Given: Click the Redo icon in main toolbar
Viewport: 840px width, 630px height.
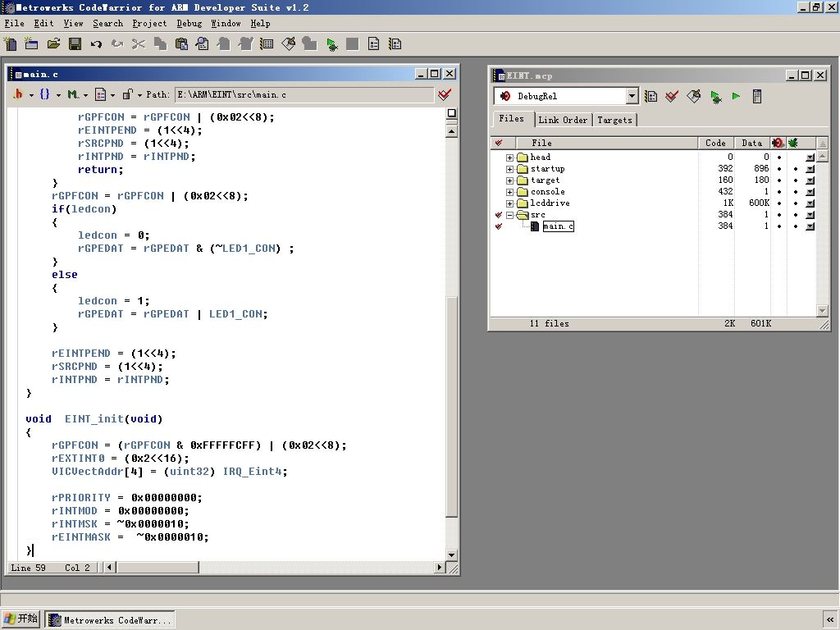Looking at the screenshot, I should click(x=117, y=44).
